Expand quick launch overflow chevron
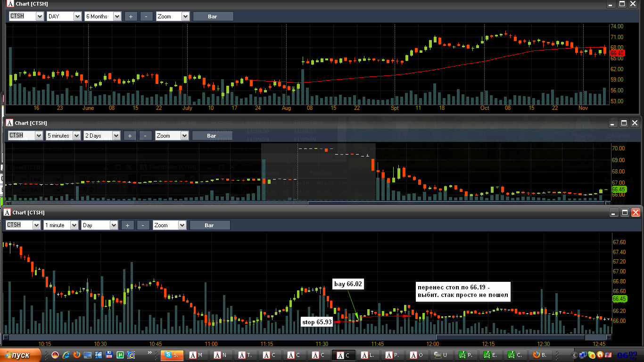Screen dimensions: 644x362 [x=150, y=352]
